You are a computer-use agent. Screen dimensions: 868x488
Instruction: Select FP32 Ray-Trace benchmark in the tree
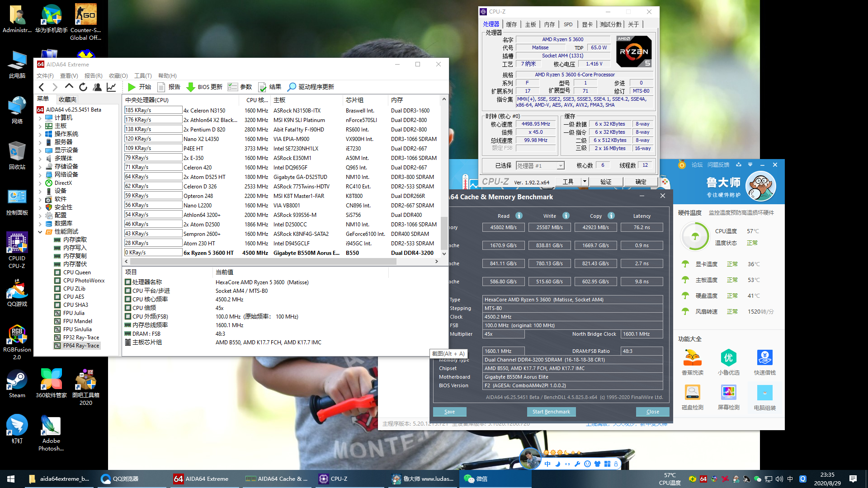coord(81,337)
